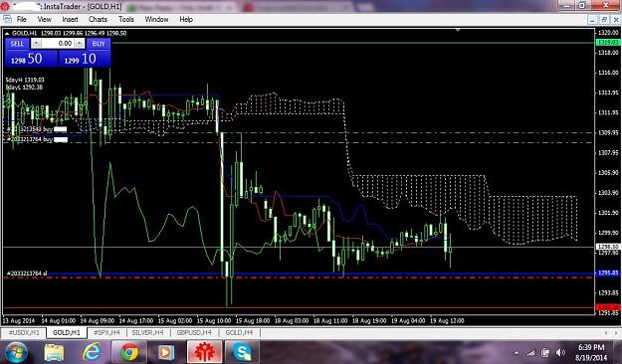The height and width of the screenshot is (364, 622).
Task: Open the GOLD,H4 chart tab
Action: tap(239, 332)
